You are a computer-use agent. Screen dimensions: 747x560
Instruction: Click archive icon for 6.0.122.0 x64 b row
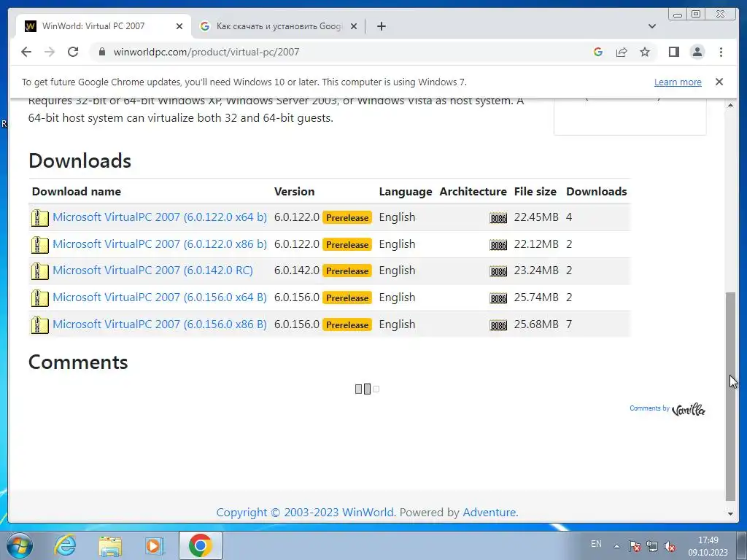[x=40, y=217]
